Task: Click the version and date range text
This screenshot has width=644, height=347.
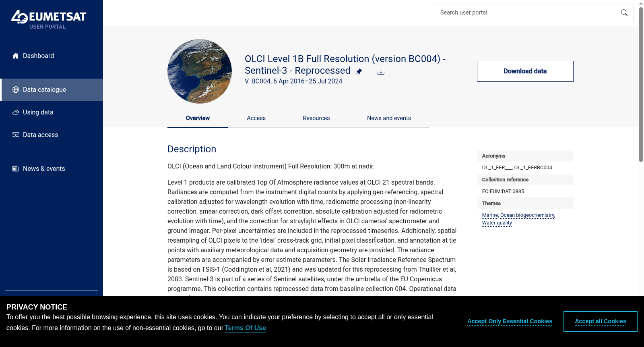Action: [x=293, y=81]
